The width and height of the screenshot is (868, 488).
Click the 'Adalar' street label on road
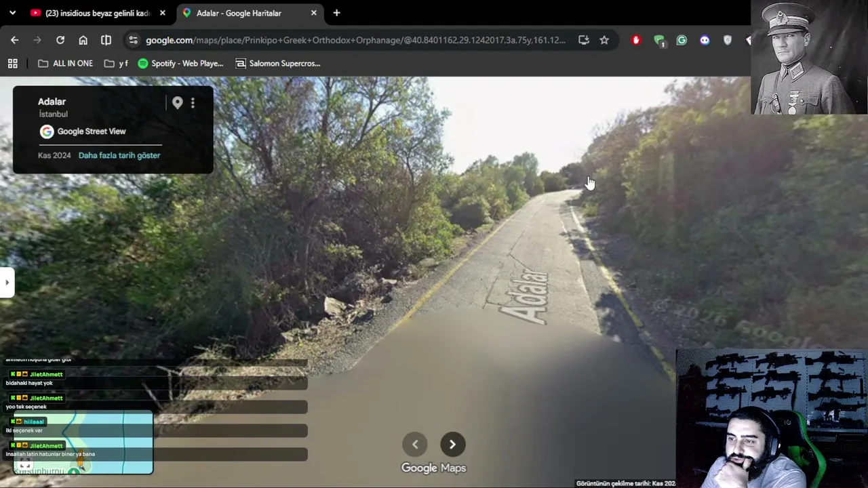(x=526, y=296)
